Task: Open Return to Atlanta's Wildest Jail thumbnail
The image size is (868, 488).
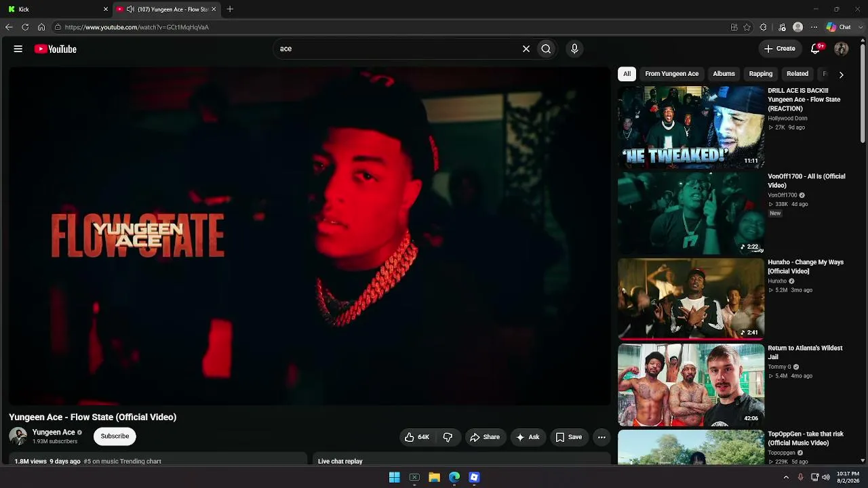Action: click(x=691, y=385)
